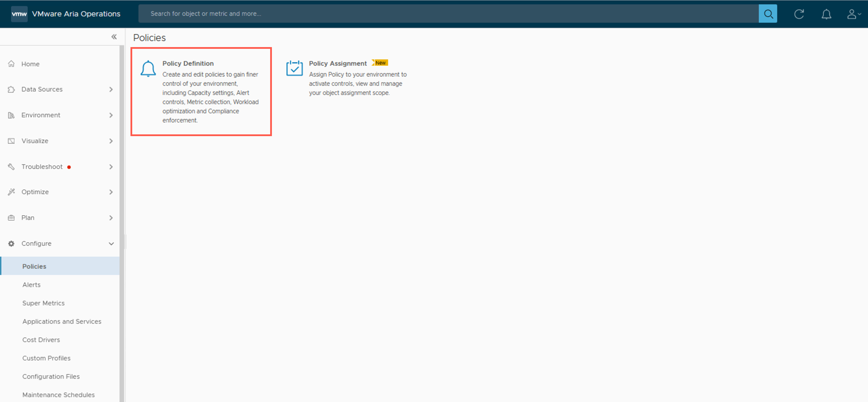Click the Home house icon
The image size is (868, 402).
(11, 64)
